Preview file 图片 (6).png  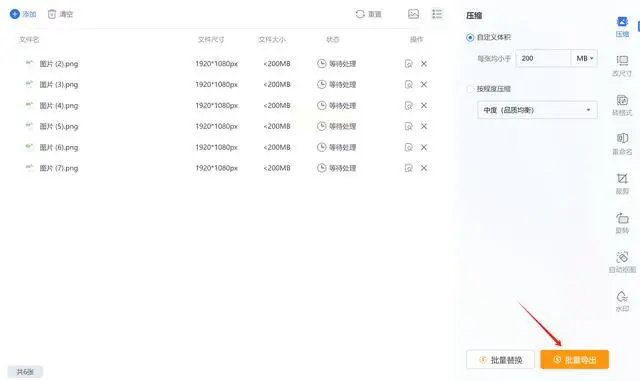(408, 147)
